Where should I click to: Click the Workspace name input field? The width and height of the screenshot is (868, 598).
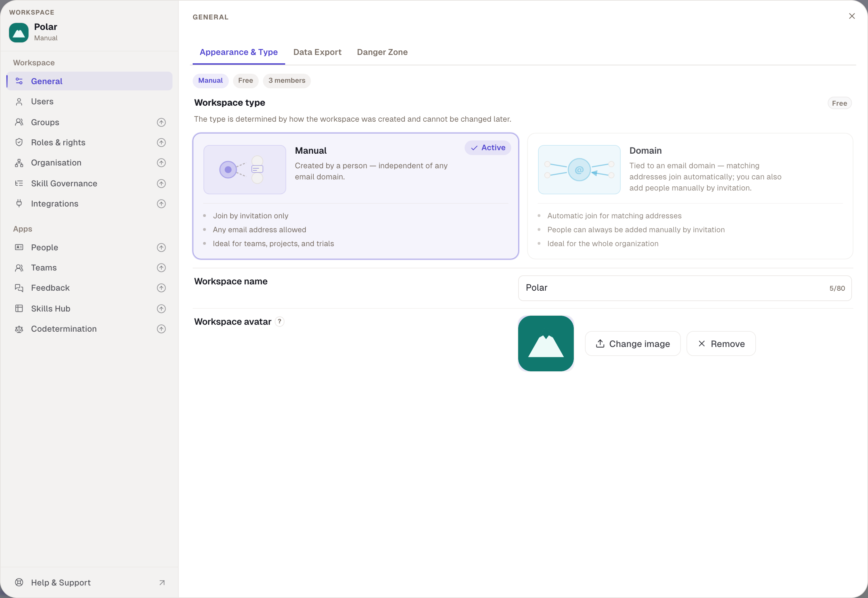pos(685,288)
